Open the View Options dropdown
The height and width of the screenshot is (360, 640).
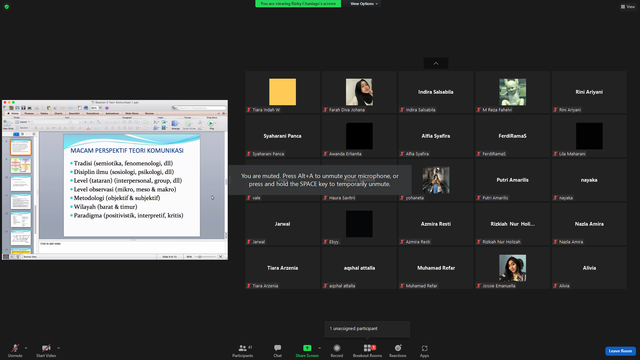tap(364, 4)
